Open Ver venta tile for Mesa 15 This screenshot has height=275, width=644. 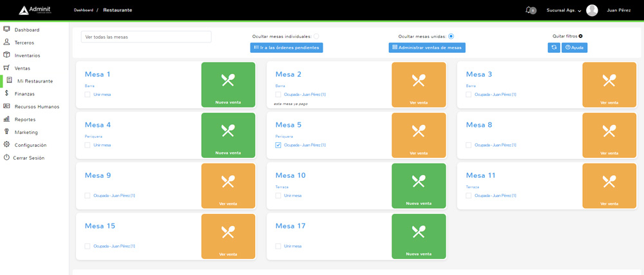pos(228,236)
